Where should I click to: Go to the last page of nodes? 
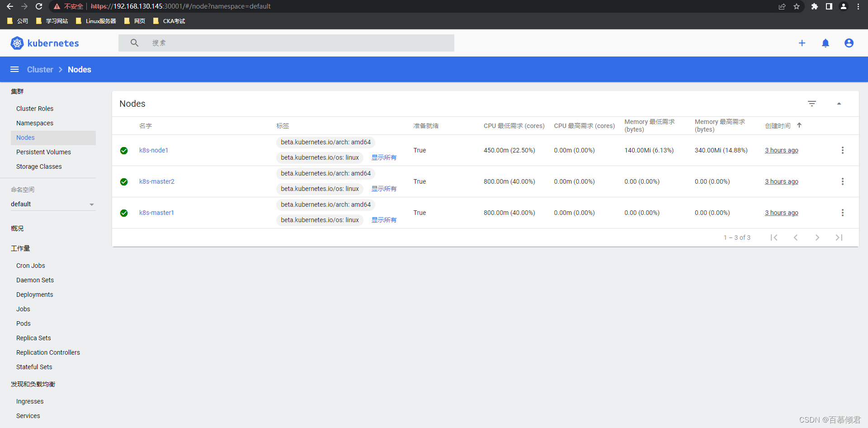click(839, 238)
